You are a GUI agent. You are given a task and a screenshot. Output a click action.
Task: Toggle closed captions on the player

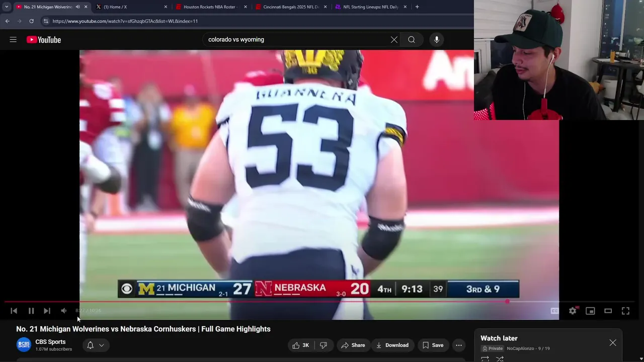[x=554, y=311]
